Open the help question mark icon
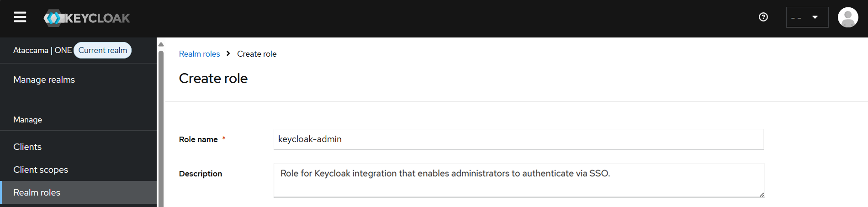The image size is (868, 207). click(x=763, y=17)
